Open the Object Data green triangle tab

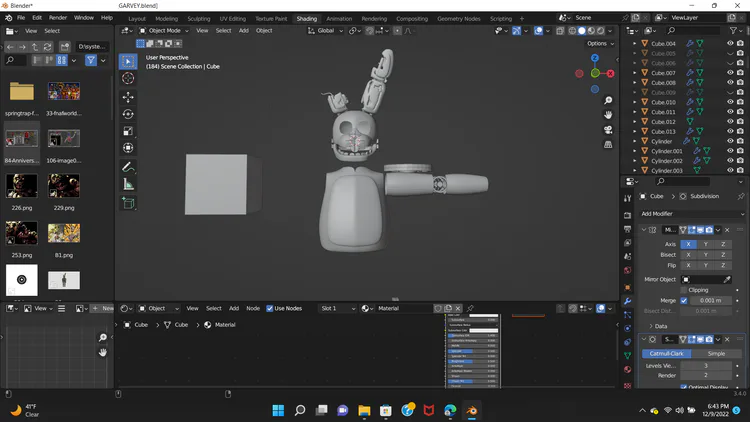(628, 355)
